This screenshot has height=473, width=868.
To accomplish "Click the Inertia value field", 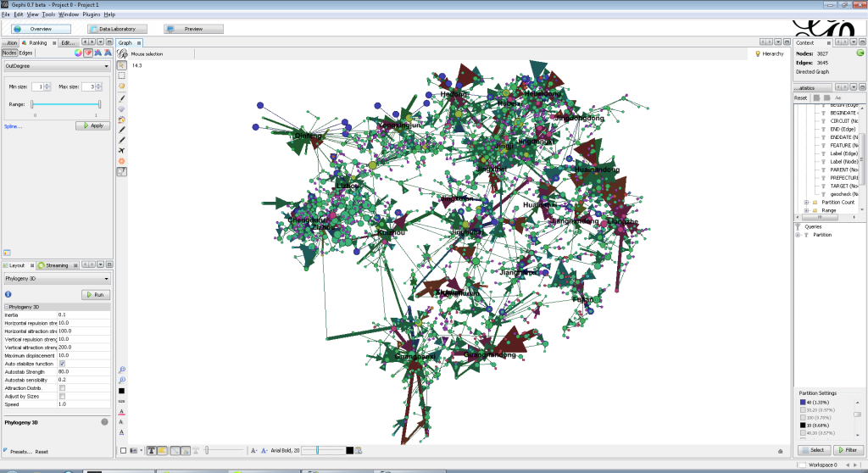I will 84,314.
